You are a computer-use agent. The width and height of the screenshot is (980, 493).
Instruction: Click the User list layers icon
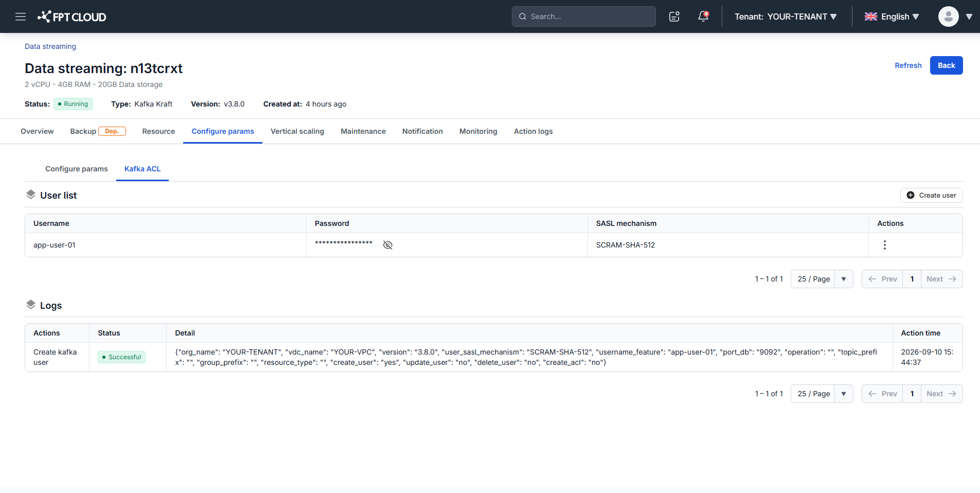pos(31,195)
